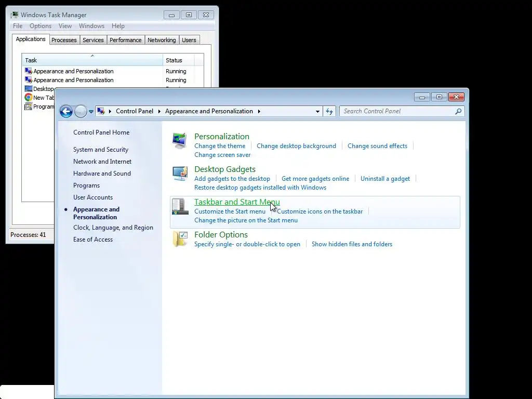Open the Options menu in Task Manager

(x=41, y=26)
